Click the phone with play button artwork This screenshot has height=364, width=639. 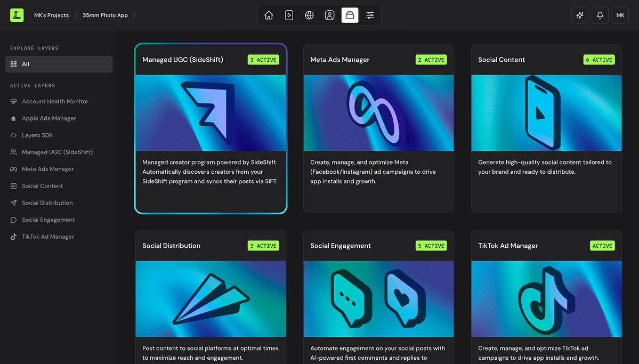[546, 113]
